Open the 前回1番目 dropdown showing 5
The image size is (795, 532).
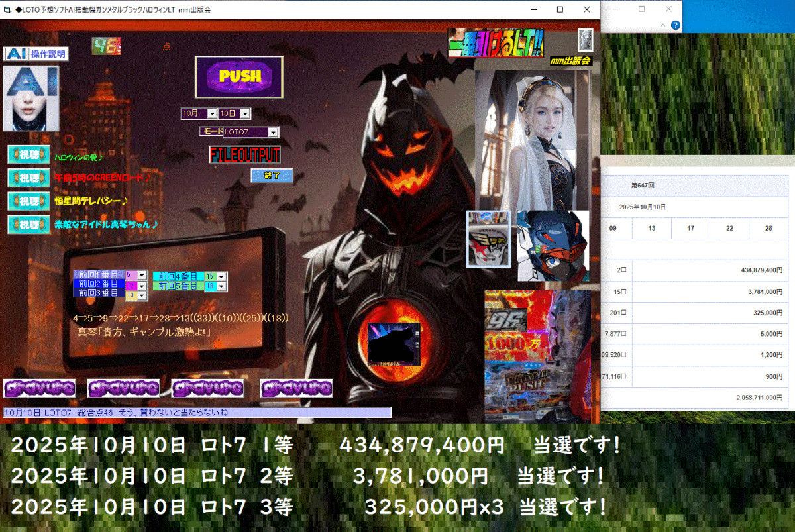tap(141, 275)
